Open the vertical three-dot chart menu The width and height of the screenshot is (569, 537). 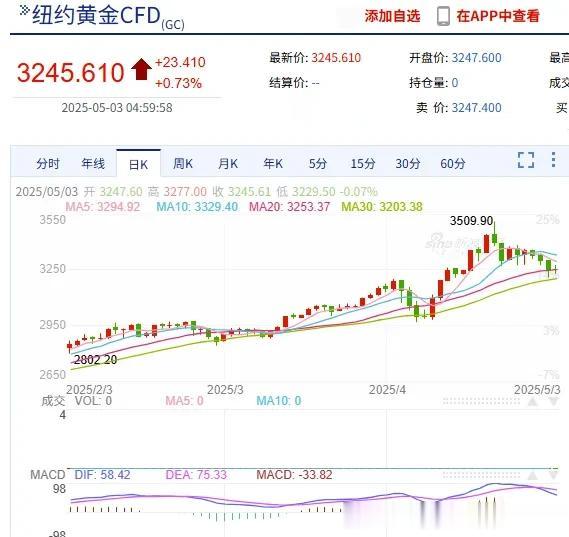pos(553,160)
